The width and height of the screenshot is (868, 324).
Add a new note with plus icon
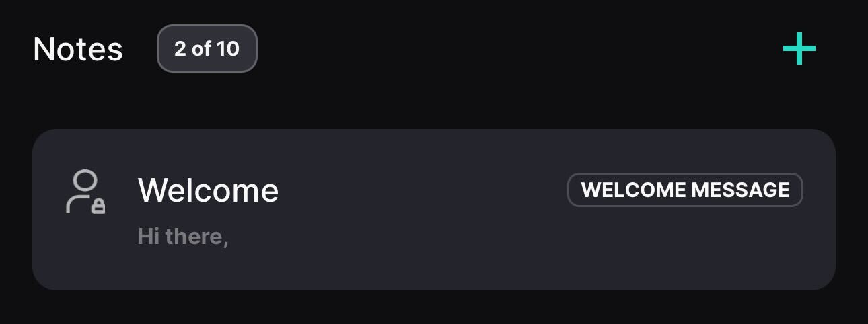coord(799,49)
